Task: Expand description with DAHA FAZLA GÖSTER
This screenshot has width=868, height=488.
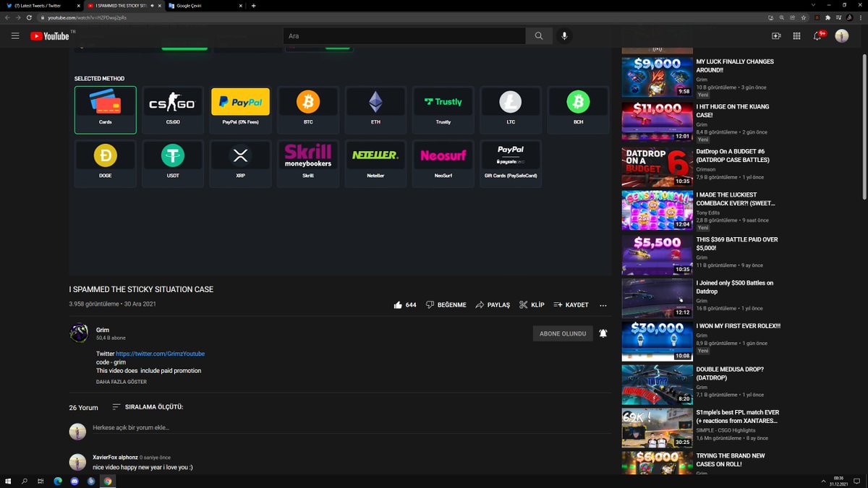Action: pos(122,382)
